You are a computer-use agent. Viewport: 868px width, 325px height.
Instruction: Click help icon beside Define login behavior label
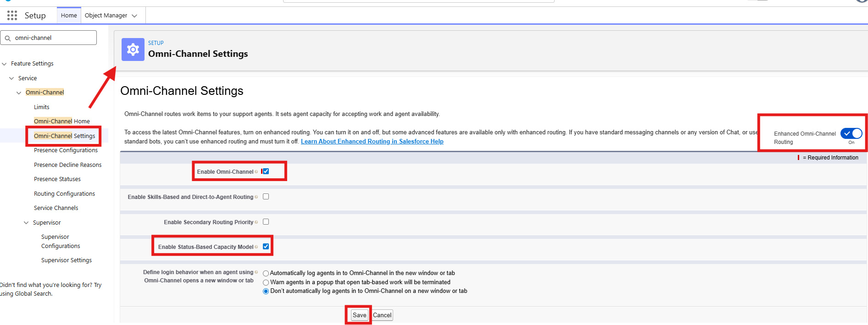click(256, 272)
